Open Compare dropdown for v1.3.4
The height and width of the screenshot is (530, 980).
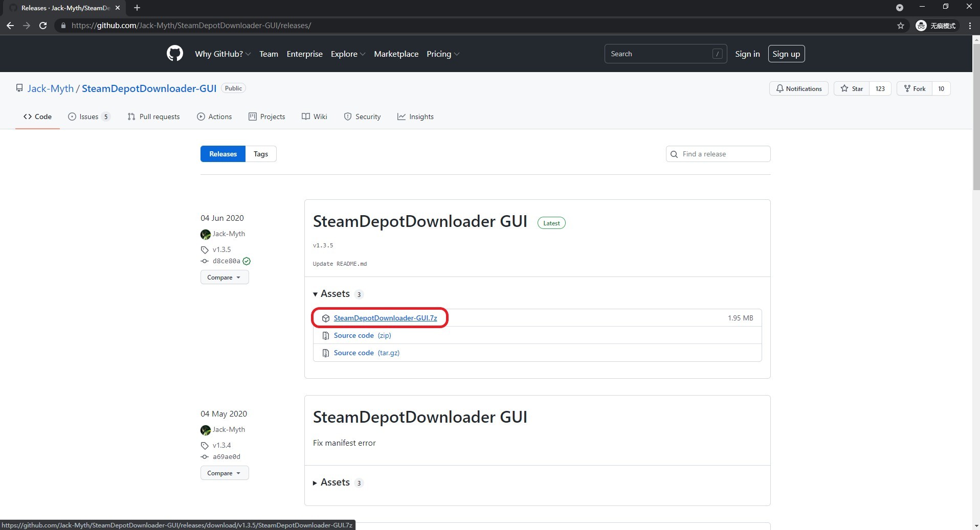[225, 473]
